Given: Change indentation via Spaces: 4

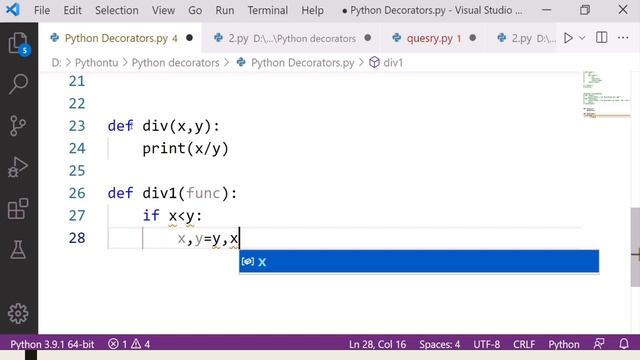Looking at the screenshot, I should coord(440,344).
